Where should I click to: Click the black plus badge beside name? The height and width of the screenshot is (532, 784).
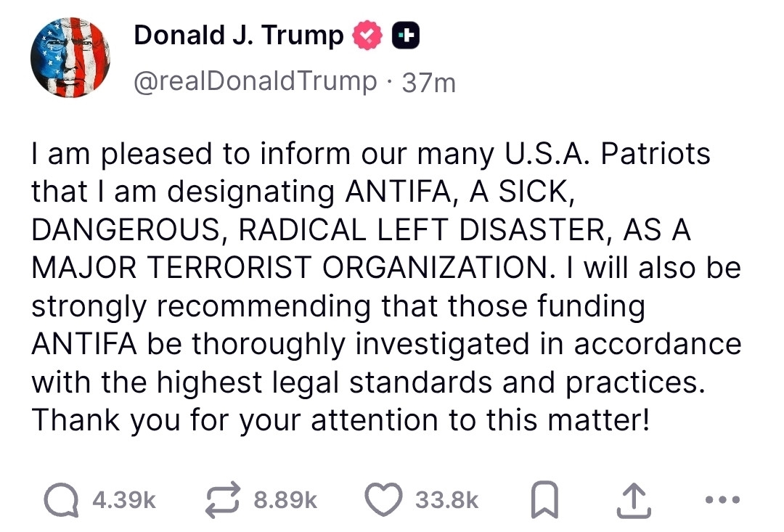[x=403, y=36]
